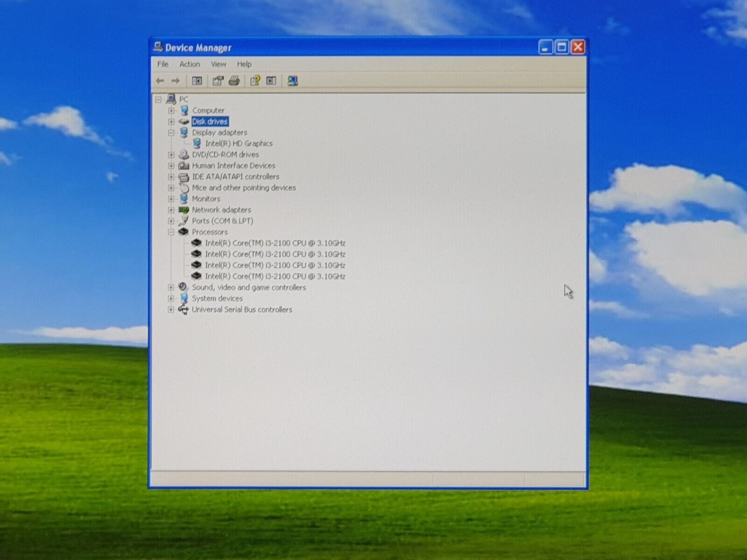Open the View menu
Viewport: 747px width, 560px height.
[218, 64]
